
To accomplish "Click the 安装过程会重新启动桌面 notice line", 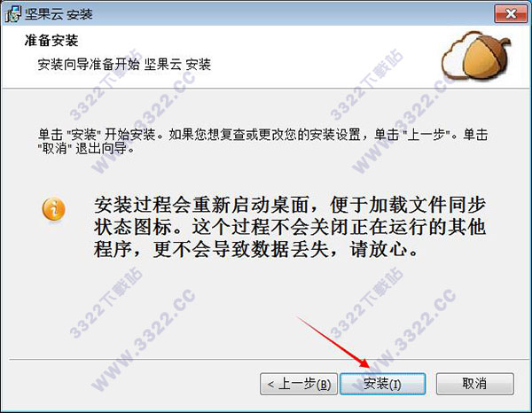I will [290, 204].
